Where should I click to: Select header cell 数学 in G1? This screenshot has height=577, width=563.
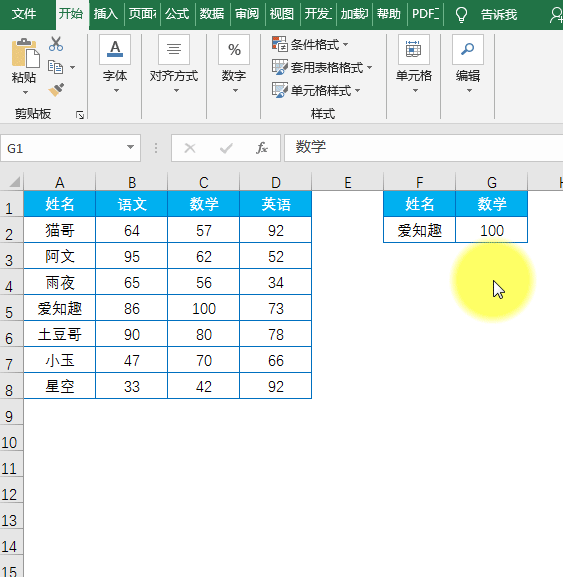click(x=492, y=204)
